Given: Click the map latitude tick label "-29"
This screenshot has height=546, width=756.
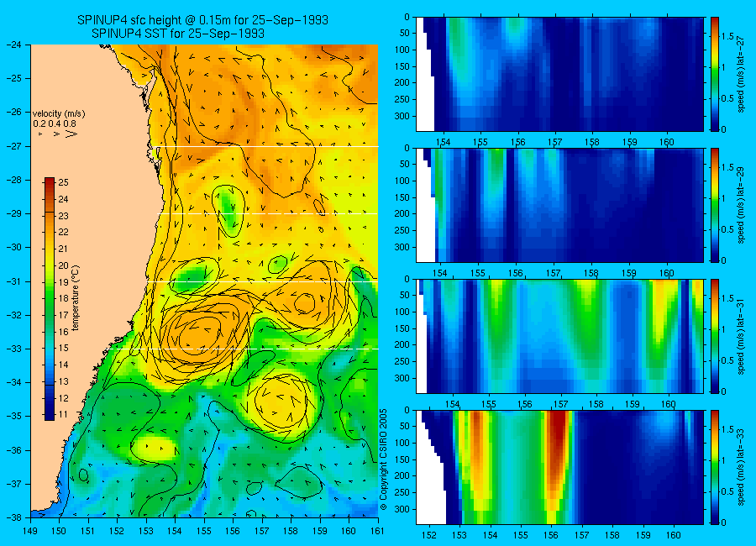Looking at the screenshot, I should (x=13, y=213).
